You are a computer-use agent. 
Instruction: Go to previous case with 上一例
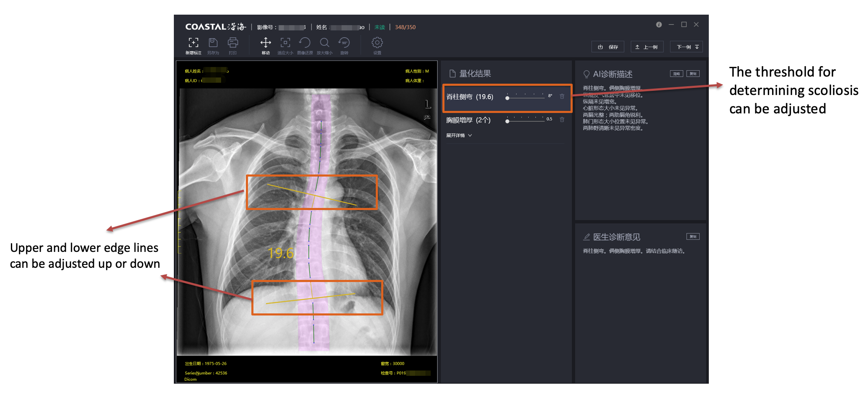pyautogui.click(x=647, y=47)
